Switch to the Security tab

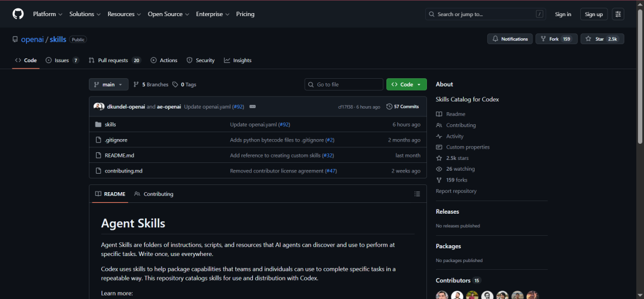[200, 60]
